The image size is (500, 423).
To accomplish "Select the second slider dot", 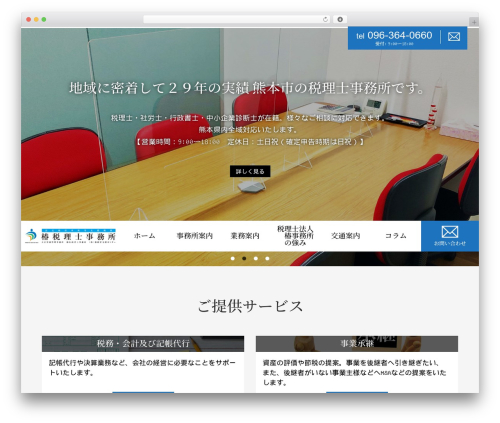I will (x=244, y=258).
